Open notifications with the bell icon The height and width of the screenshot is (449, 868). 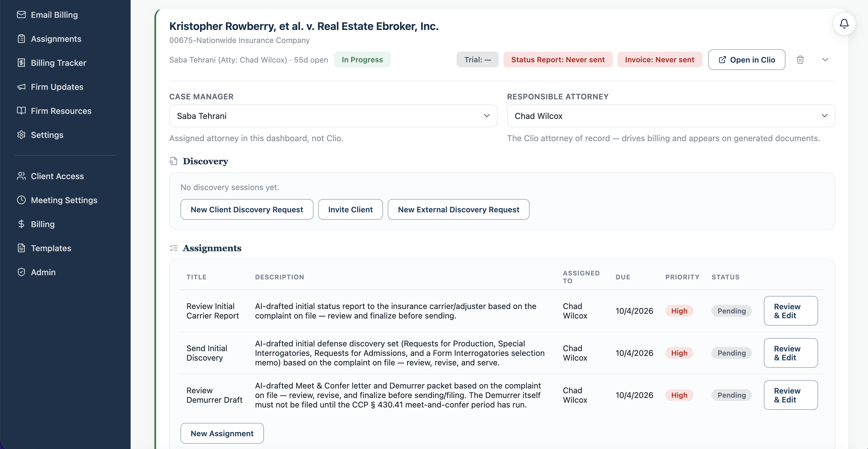[x=844, y=23]
